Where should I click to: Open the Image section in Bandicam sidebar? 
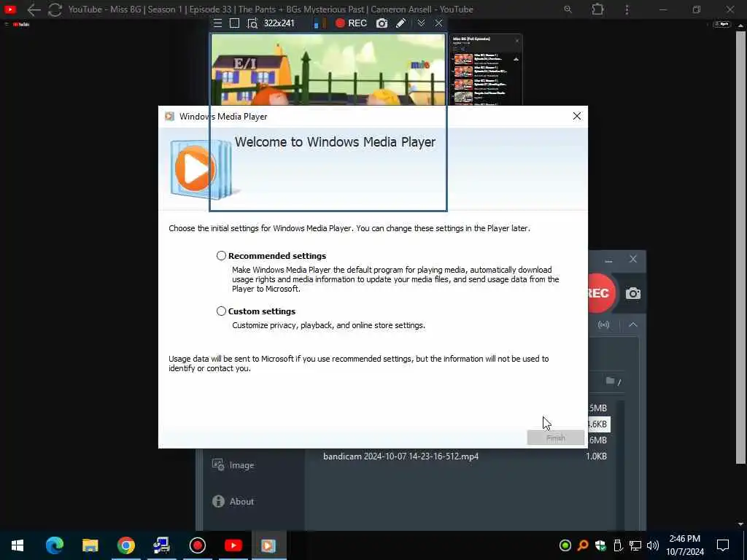(x=233, y=464)
